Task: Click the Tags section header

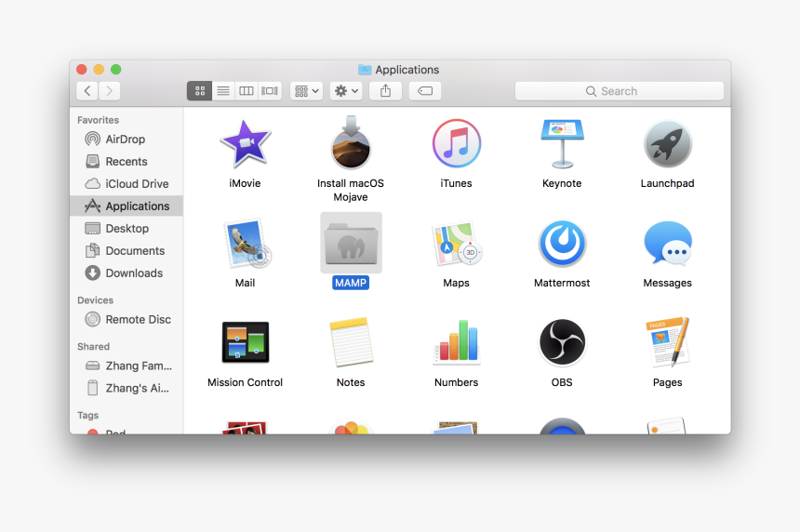Action: (x=87, y=415)
